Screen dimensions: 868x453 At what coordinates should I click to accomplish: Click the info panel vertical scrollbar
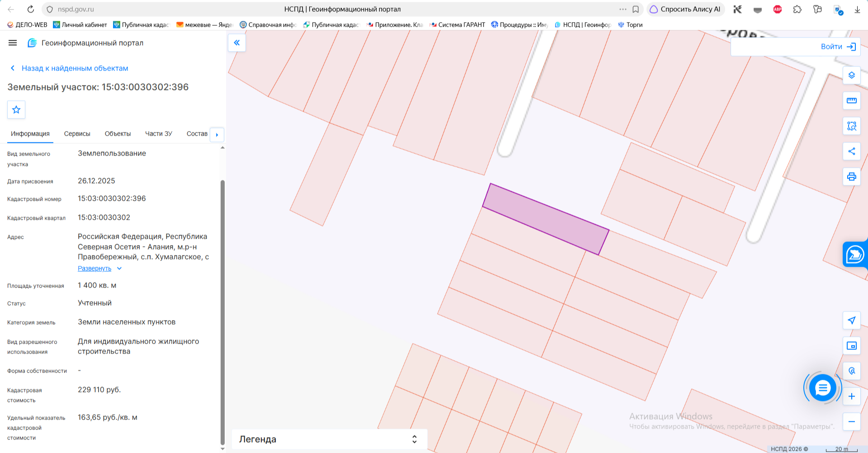click(x=222, y=312)
